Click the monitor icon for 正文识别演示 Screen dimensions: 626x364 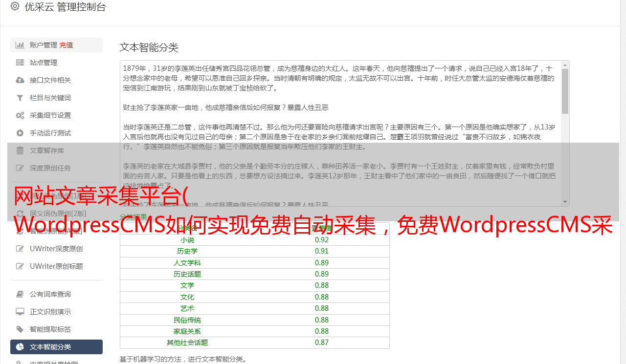[x=20, y=312]
